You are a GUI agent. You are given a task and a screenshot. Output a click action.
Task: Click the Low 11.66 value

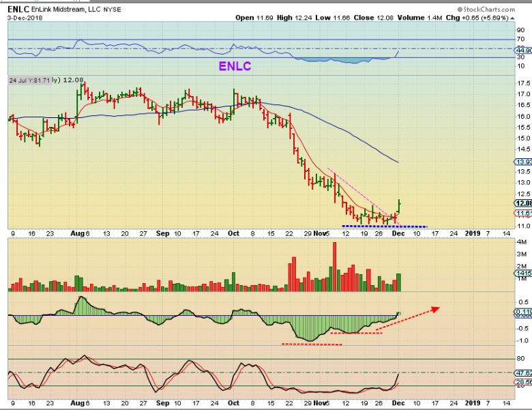coord(333,18)
